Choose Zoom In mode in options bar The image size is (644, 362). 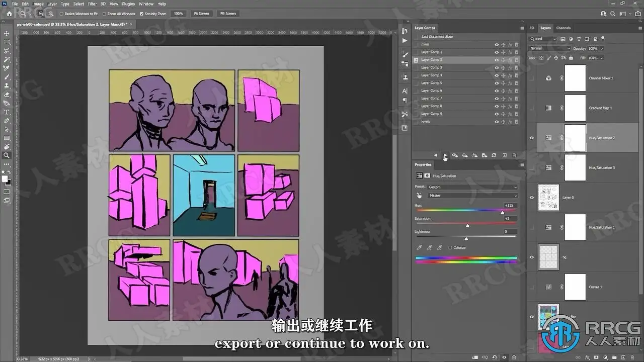coord(41,14)
